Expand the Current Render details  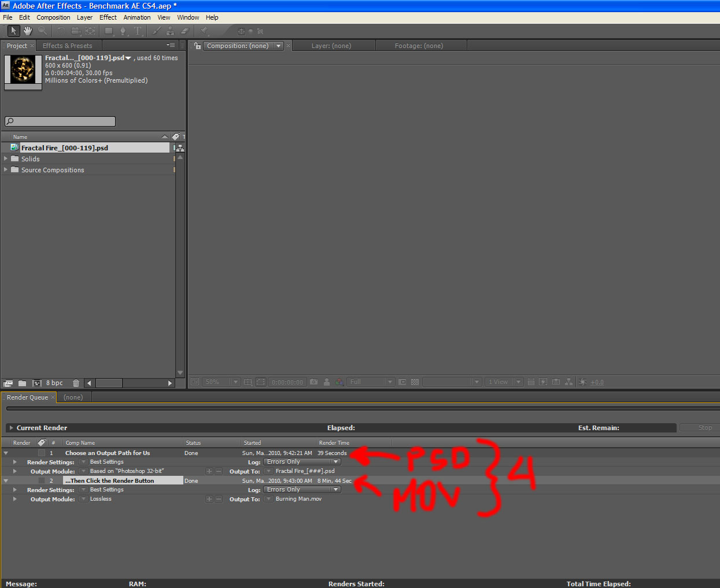coord(11,428)
